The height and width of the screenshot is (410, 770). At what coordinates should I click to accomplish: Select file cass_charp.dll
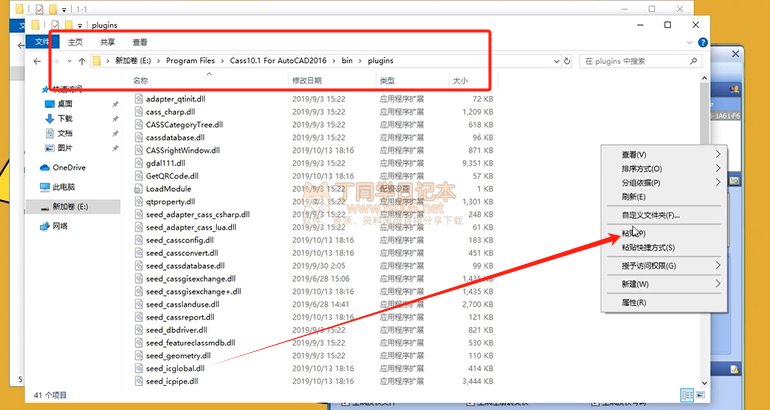pyautogui.click(x=170, y=111)
